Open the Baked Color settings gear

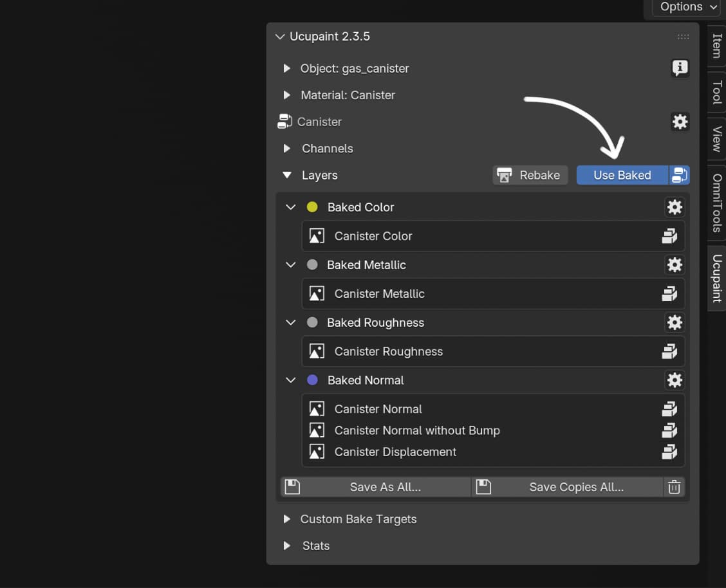[675, 207]
